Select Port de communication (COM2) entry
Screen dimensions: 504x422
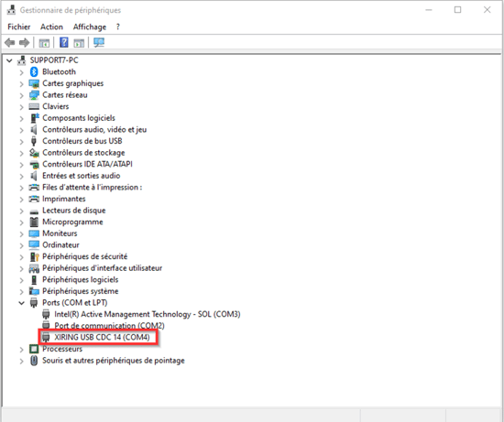[109, 326]
